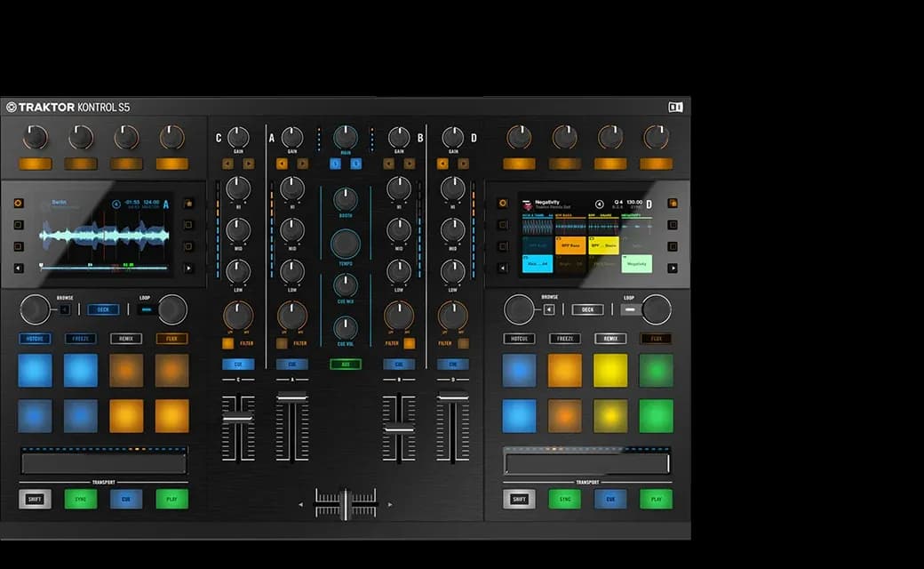Viewport: 924px width, 569px height.
Task: Select REMIX pad mode on left deck
Action: click(x=126, y=339)
